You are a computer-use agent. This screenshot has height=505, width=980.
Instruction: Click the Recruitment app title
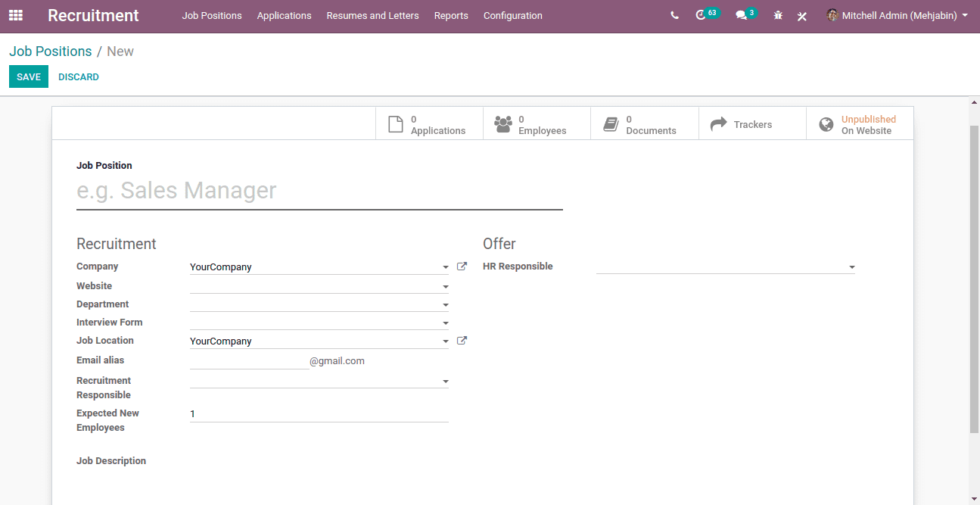coord(93,15)
